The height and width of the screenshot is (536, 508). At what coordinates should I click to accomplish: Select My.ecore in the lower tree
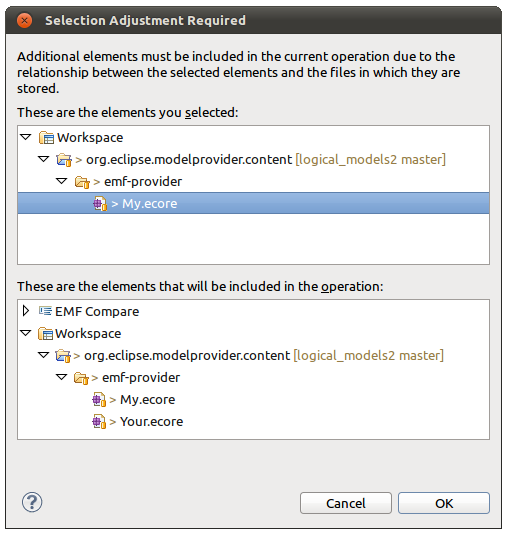[147, 400]
